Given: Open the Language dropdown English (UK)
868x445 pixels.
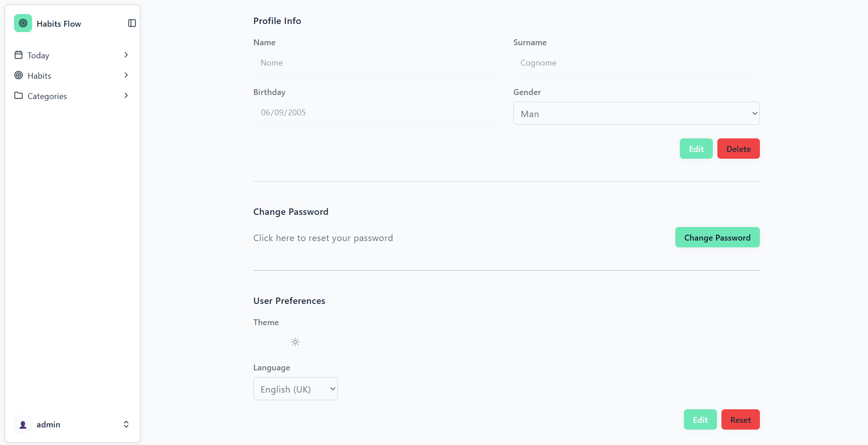Looking at the screenshot, I should click(x=295, y=389).
